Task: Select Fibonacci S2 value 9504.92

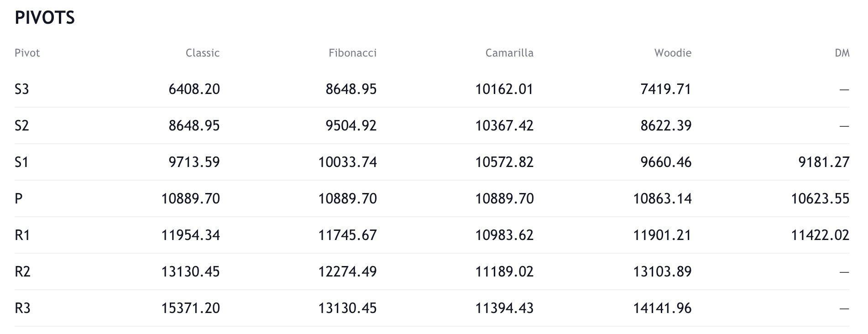Action: (x=351, y=125)
